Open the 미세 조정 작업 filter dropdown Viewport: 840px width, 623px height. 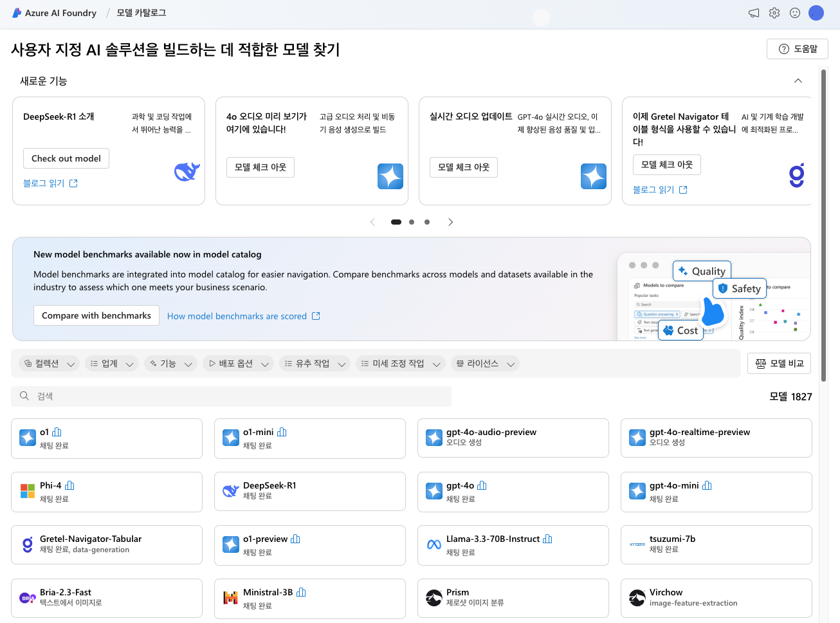401,364
